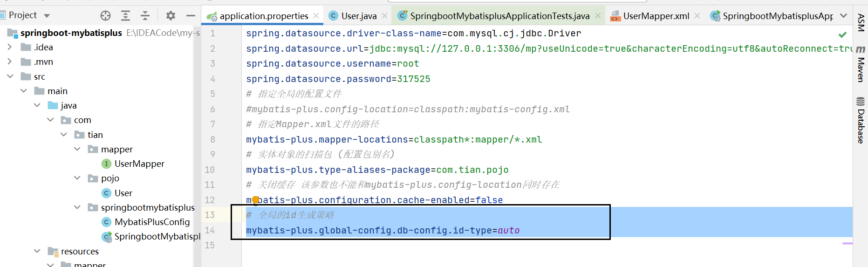The image size is (868, 267).
Task: Expand the .mvn folder
Action: coord(9,62)
